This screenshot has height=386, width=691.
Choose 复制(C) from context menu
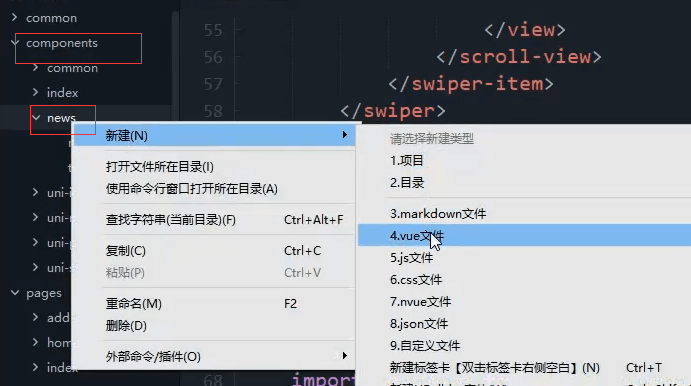(126, 250)
